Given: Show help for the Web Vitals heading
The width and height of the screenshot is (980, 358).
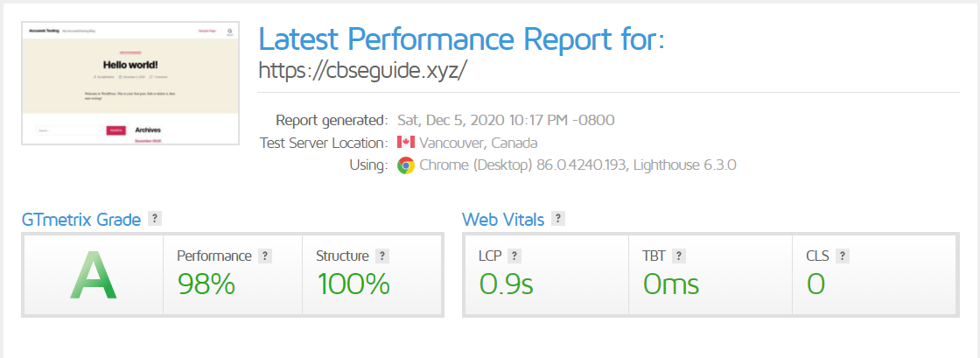Looking at the screenshot, I should coord(558,219).
